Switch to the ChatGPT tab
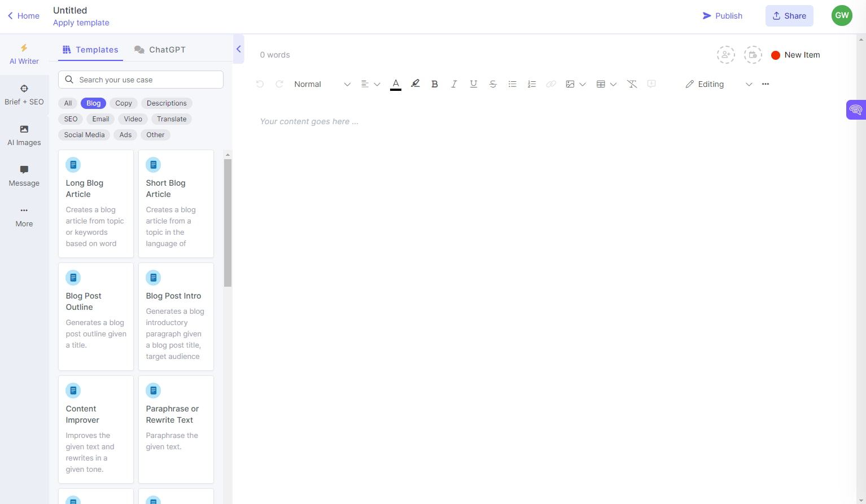The image size is (866, 504). point(160,50)
